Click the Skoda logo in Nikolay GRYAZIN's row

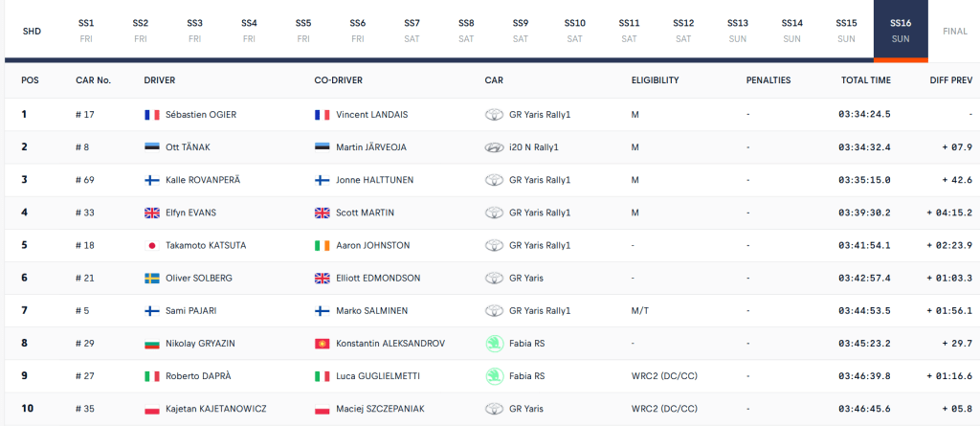tap(495, 343)
